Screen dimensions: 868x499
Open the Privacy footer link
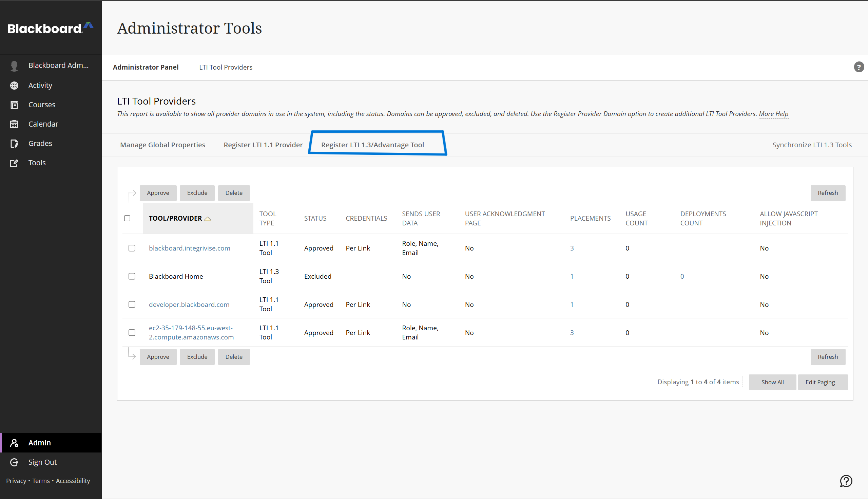(16, 481)
